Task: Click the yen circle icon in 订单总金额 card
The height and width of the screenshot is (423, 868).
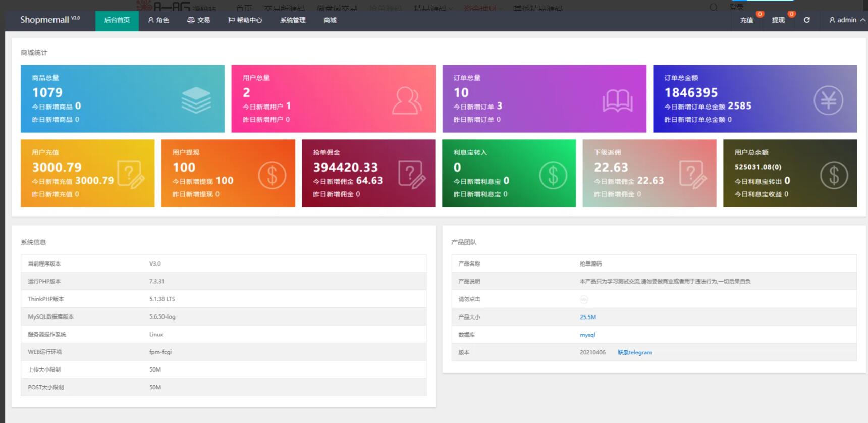Action: click(x=828, y=100)
